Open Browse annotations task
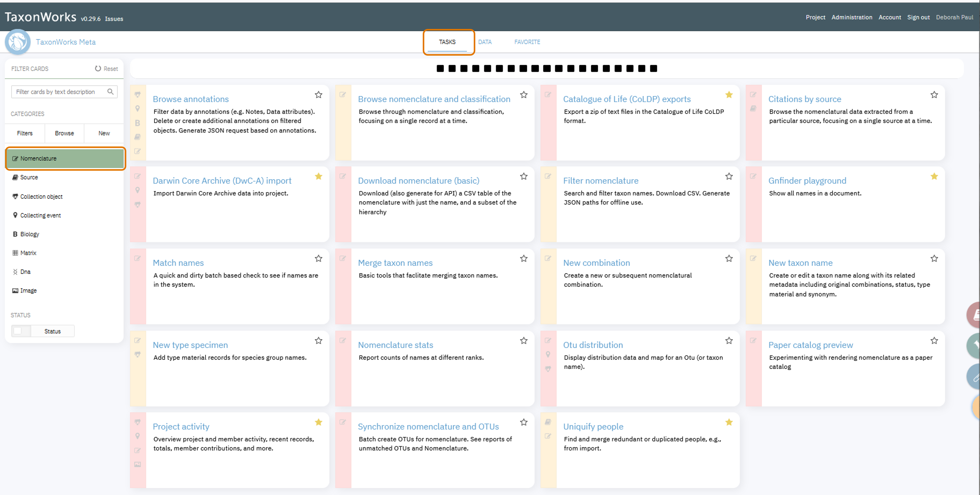The width and height of the screenshot is (980, 495). point(191,99)
